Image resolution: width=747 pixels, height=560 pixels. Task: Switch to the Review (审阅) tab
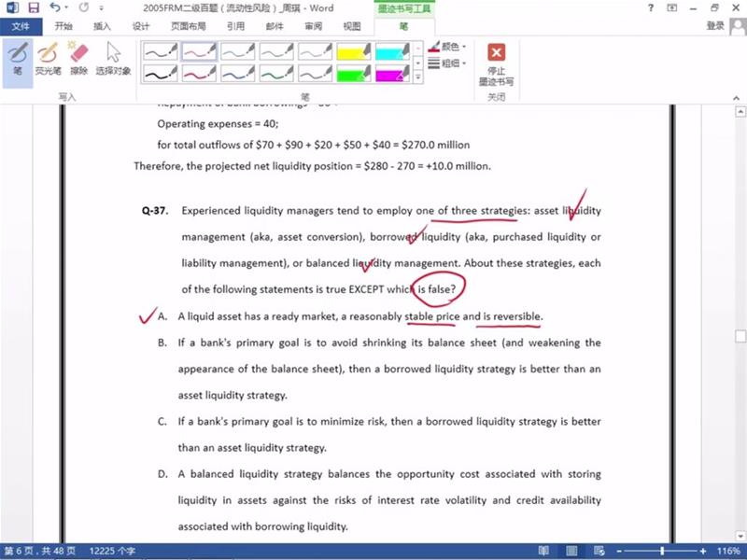[x=313, y=26]
